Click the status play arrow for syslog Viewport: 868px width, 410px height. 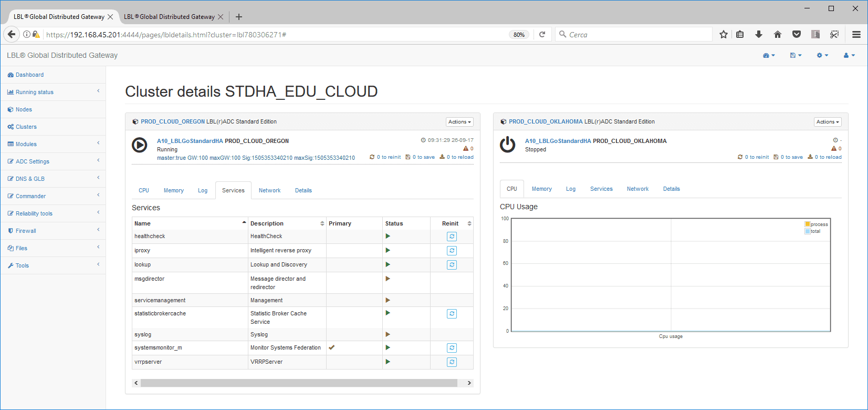[388, 334]
